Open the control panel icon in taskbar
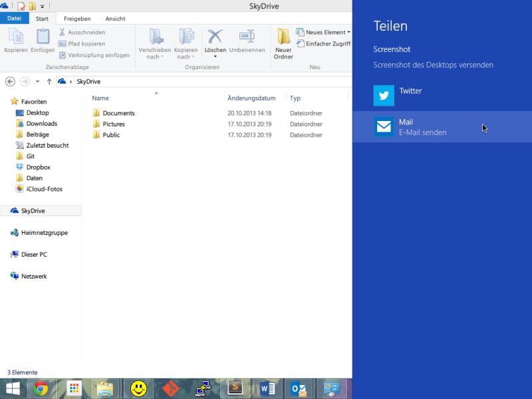 tap(332, 388)
